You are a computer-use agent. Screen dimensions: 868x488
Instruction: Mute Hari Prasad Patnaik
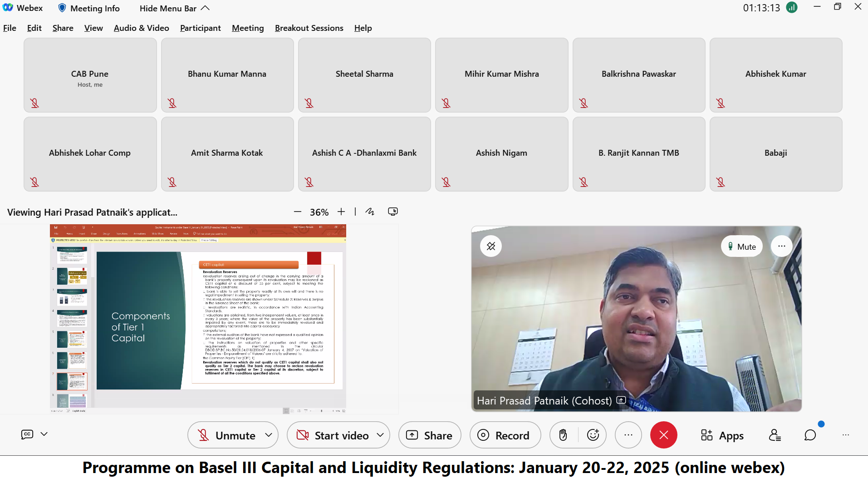tap(741, 246)
